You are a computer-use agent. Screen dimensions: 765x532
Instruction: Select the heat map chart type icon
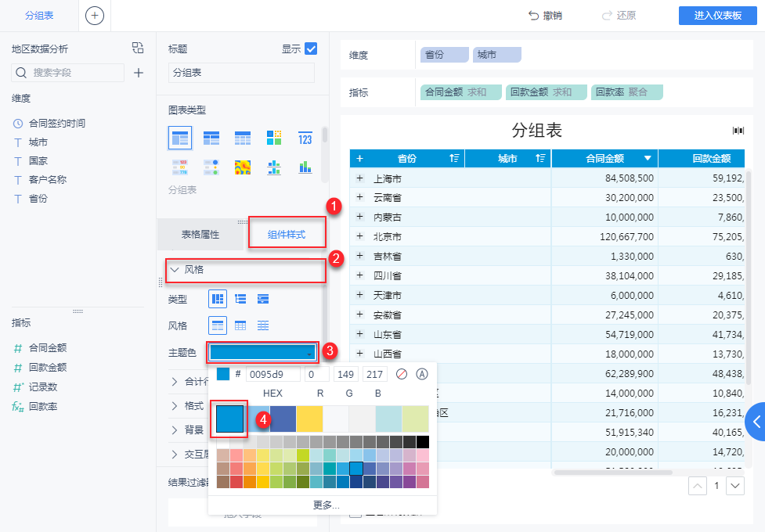[x=243, y=167]
